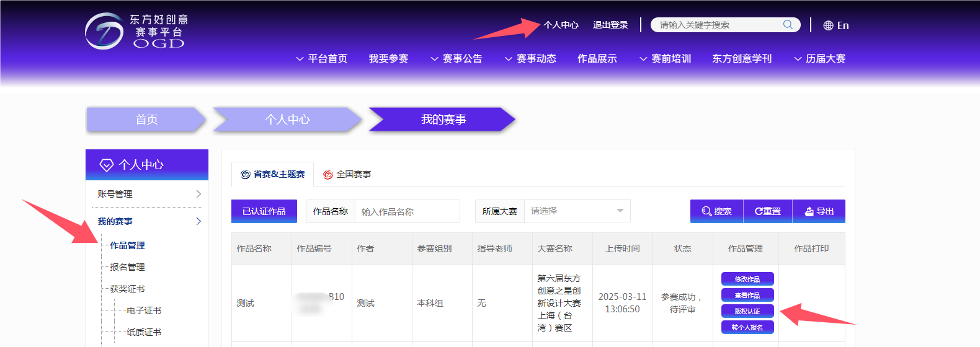Click the globe language icon

[828, 25]
